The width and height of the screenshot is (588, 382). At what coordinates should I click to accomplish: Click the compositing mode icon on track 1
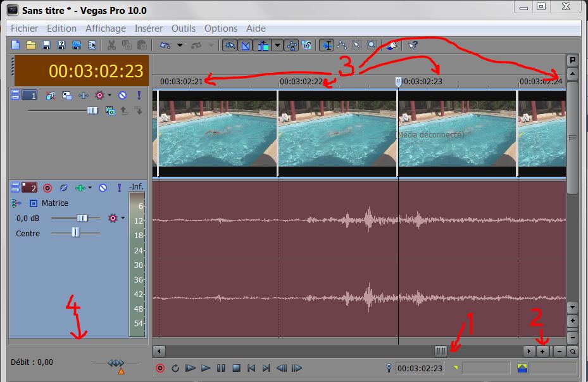[110, 111]
